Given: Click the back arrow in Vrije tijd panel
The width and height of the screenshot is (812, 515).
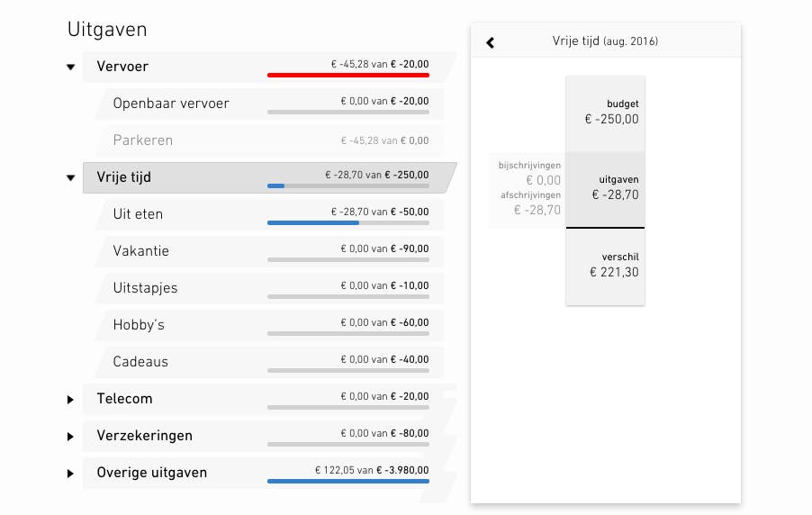Looking at the screenshot, I should tap(490, 42).
